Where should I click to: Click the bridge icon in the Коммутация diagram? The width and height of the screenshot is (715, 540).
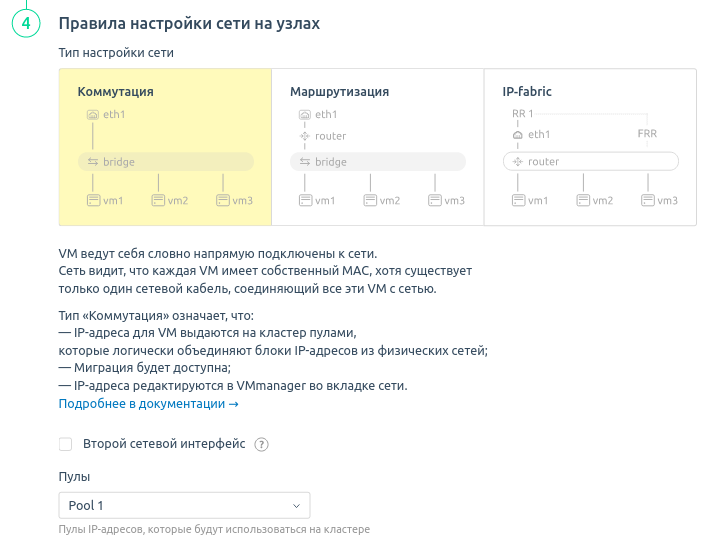93,162
